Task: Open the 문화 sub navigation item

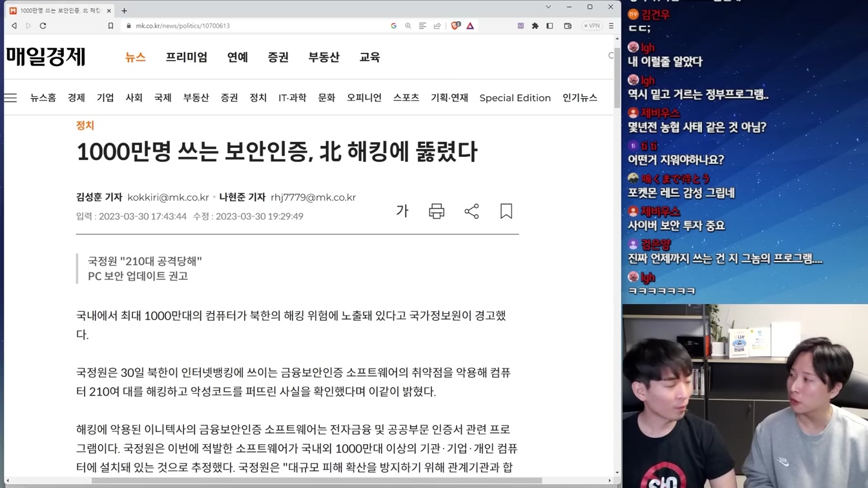Action: 327,97
